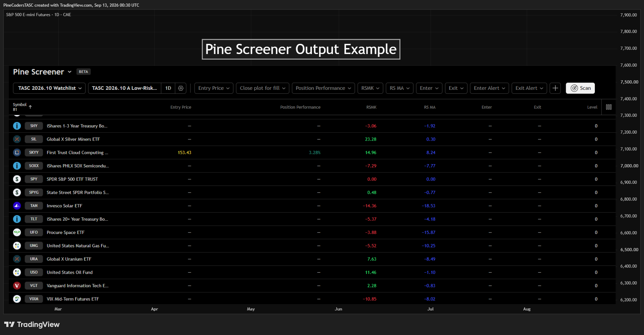644x335 pixels.
Task: Click the SKYY ticker symbol badge
Action: [34, 153]
